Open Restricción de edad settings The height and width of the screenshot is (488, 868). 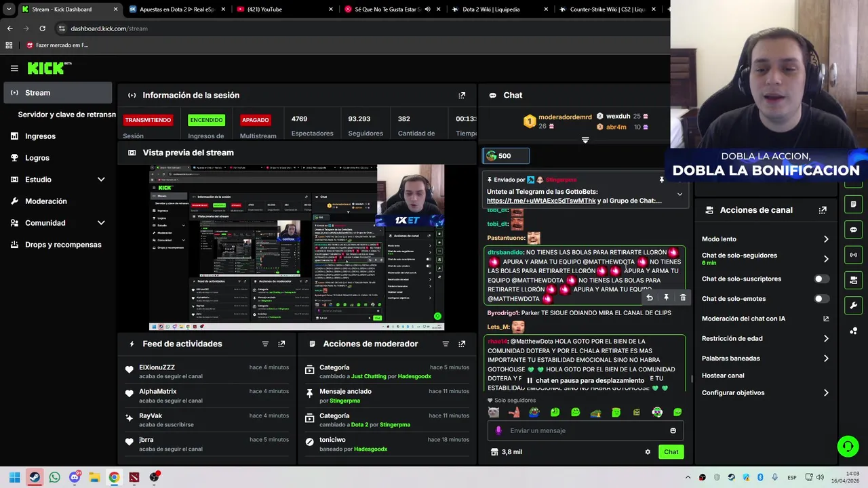[x=765, y=339]
